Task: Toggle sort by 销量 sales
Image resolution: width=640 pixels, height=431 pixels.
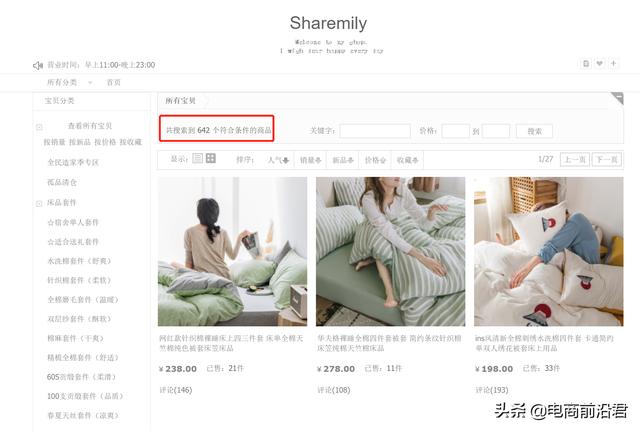Action: click(310, 160)
